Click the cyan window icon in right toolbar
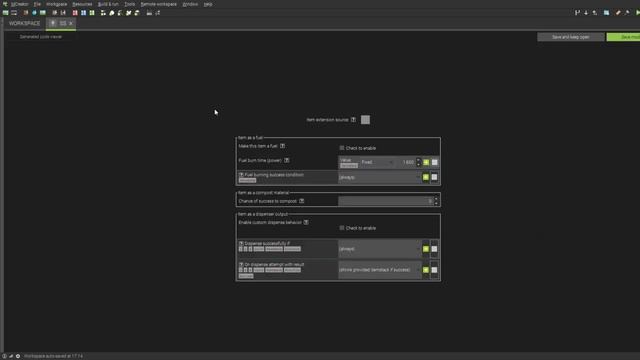640x360 pixels. click(607, 13)
